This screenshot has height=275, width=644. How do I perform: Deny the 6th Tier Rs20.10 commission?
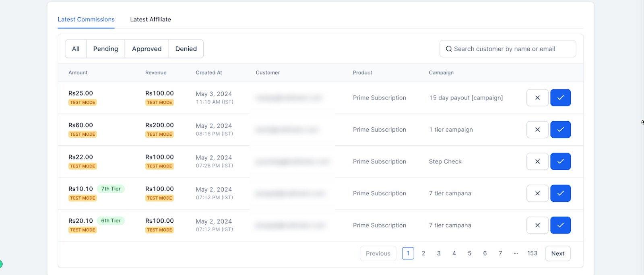tap(537, 225)
